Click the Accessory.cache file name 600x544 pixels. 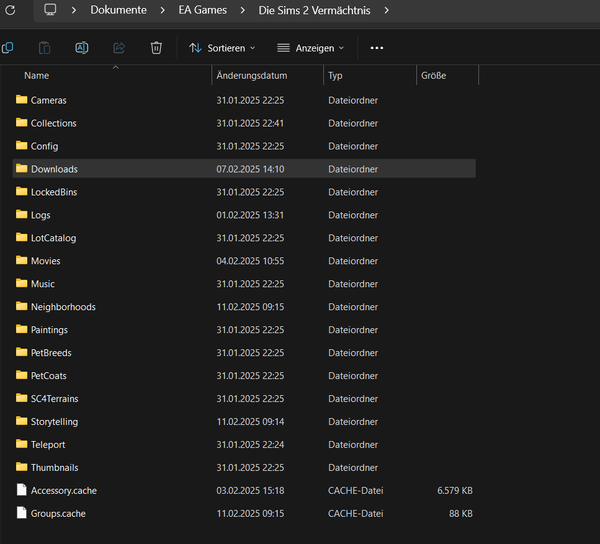tap(64, 491)
